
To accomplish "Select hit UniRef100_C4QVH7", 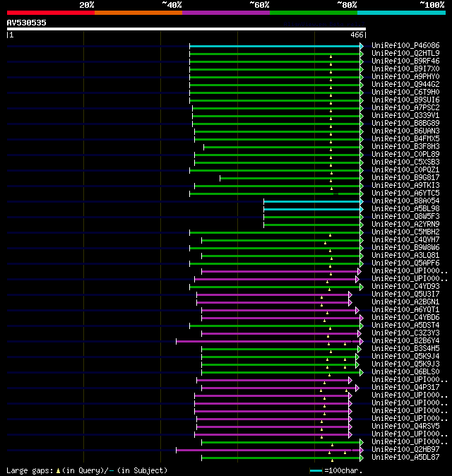I will point(405,240).
